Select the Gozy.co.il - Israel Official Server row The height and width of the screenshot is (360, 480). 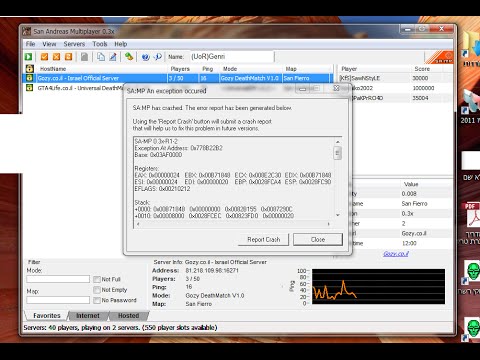click(x=178, y=78)
